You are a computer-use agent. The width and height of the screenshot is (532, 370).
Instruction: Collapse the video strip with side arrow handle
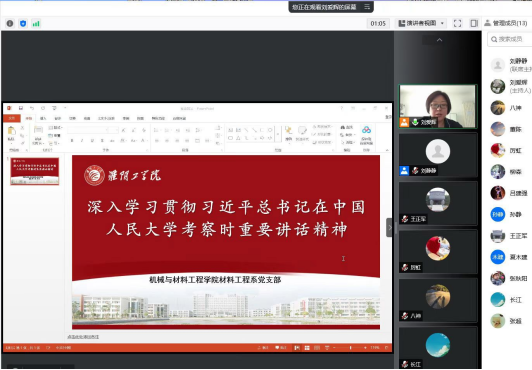pos(389,227)
